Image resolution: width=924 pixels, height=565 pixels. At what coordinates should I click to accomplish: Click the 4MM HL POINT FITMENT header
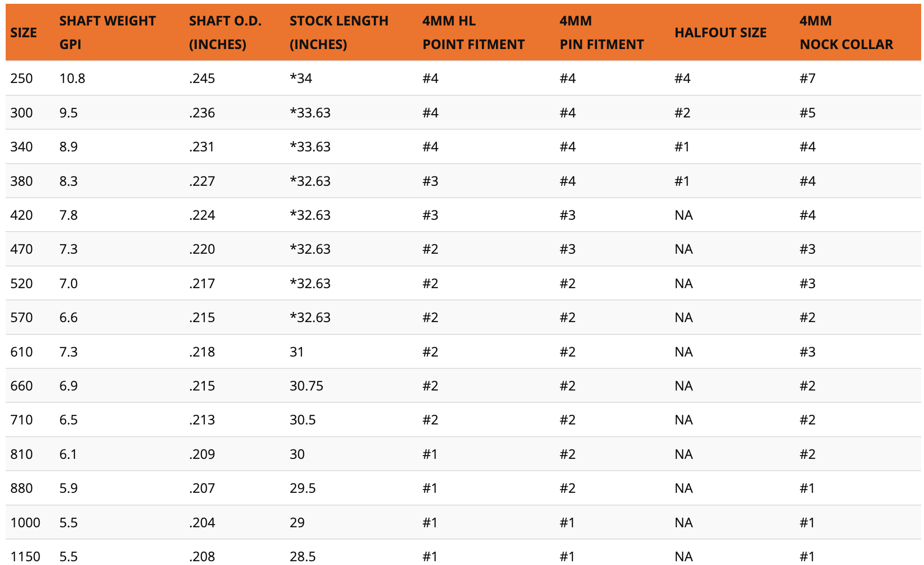pyautogui.click(x=473, y=33)
